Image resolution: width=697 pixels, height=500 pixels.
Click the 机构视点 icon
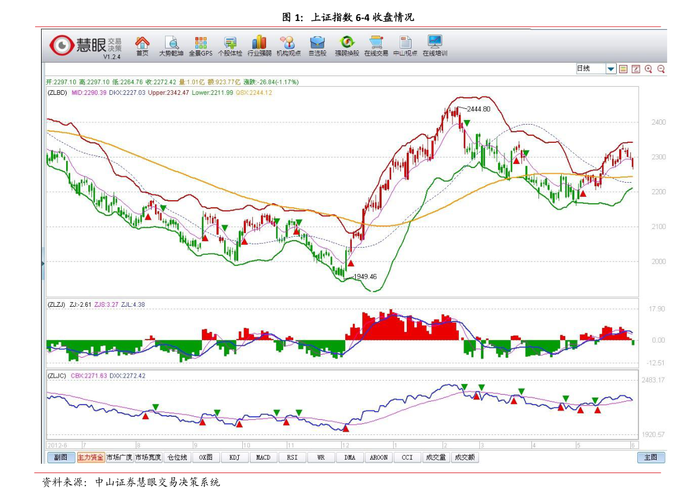pos(288,45)
